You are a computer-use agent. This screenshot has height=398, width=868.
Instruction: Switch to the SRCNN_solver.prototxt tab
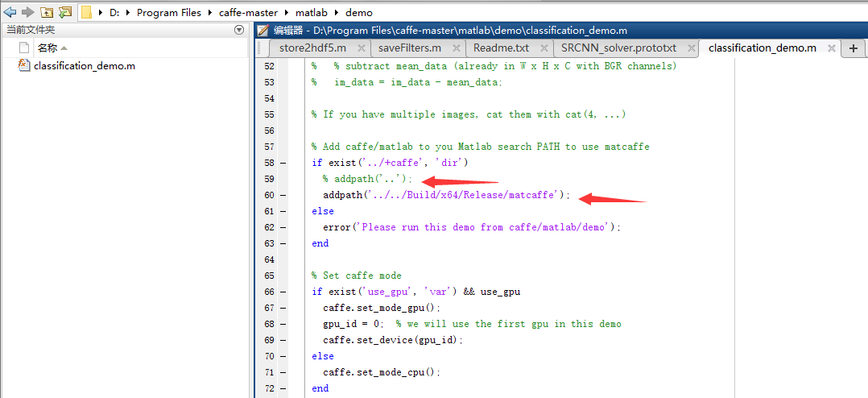pyautogui.click(x=618, y=48)
